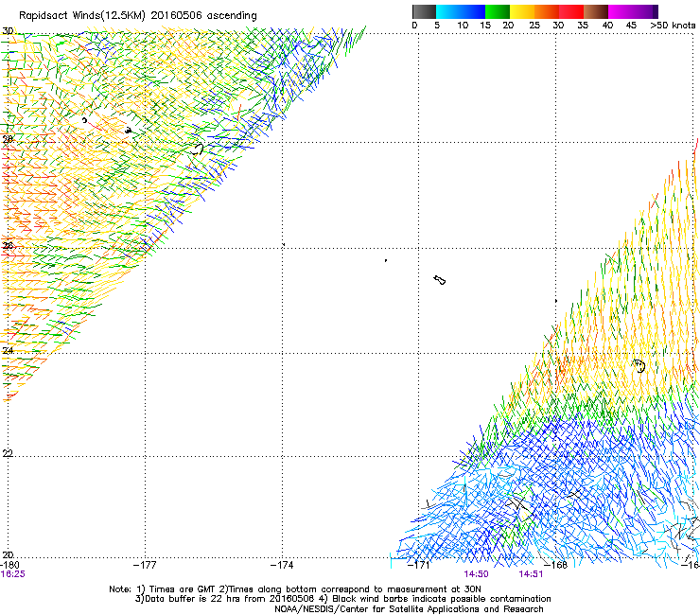Image resolution: width=700 pixels, height=615 pixels.
Task: Click the '45' legend scale label
Action: [631, 26]
